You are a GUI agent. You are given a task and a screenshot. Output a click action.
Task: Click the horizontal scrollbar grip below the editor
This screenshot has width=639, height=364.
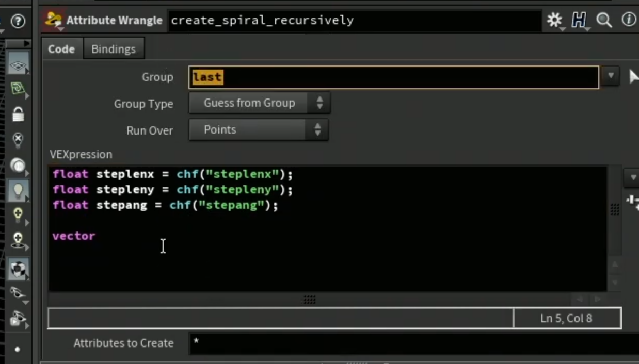(309, 299)
